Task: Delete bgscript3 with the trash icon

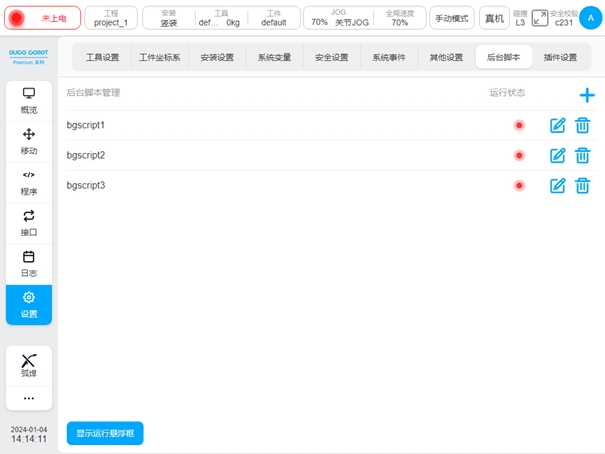Action: [x=582, y=185]
